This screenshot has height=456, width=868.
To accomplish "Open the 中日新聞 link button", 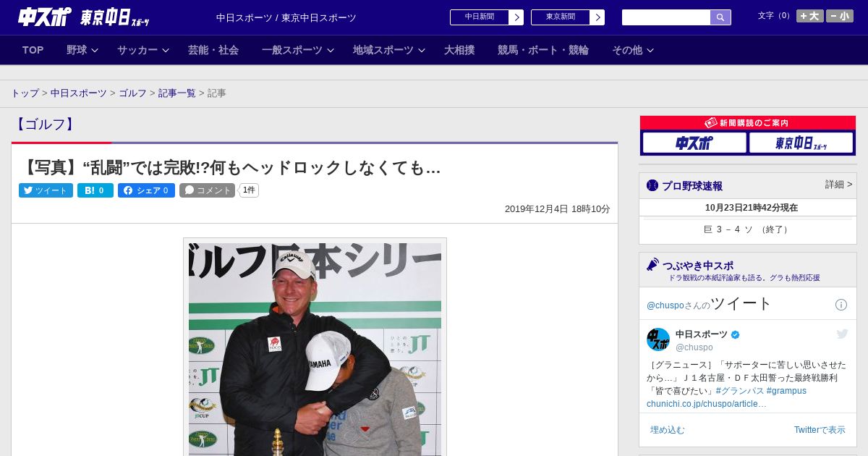I will 480,17.
